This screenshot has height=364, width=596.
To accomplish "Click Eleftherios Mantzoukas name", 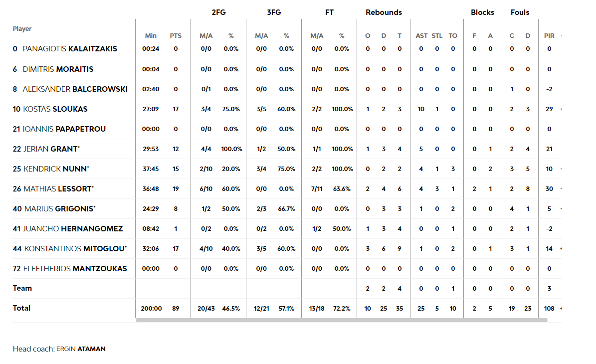I will pos(75,269).
